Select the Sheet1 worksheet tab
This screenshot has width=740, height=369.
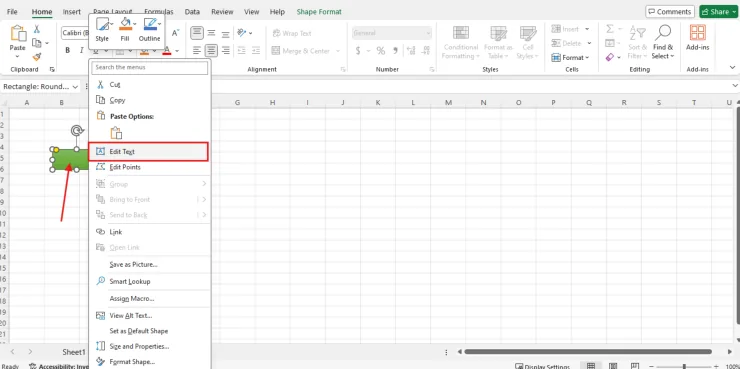pos(74,352)
